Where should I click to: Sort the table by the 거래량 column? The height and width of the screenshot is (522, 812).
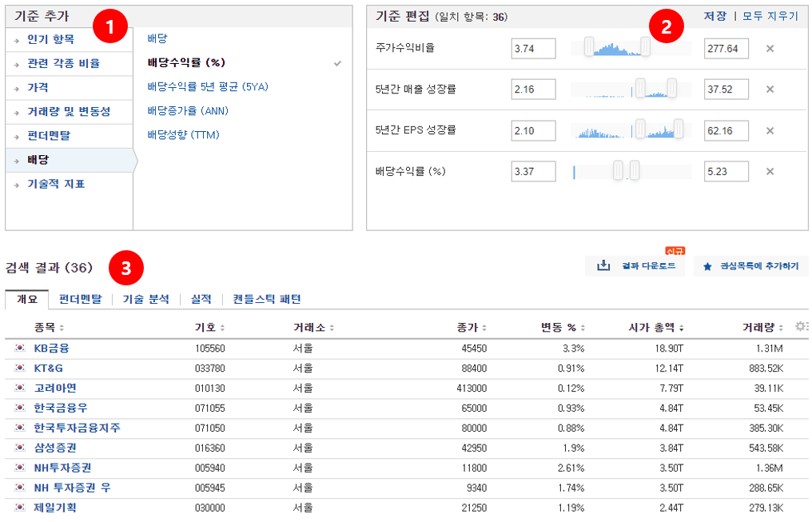pyautogui.click(x=762, y=327)
